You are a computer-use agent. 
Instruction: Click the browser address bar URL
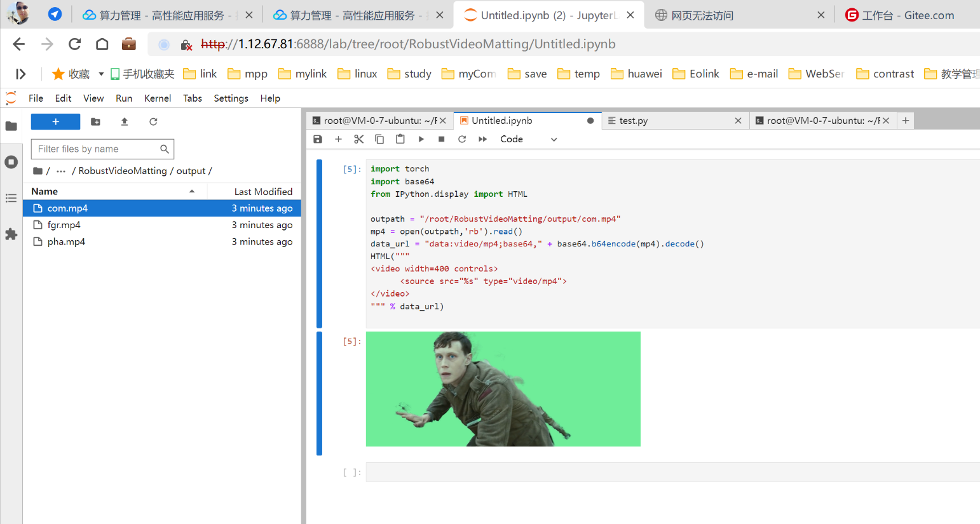[408, 44]
